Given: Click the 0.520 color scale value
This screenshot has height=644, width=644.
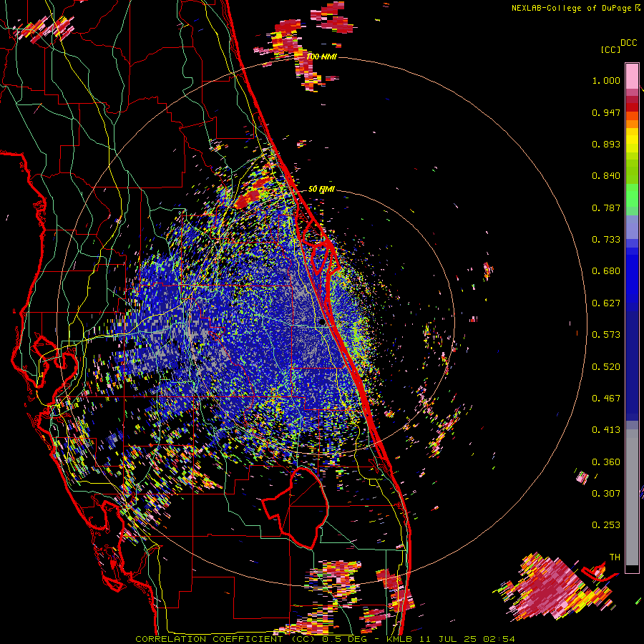Looking at the screenshot, I should tap(606, 367).
